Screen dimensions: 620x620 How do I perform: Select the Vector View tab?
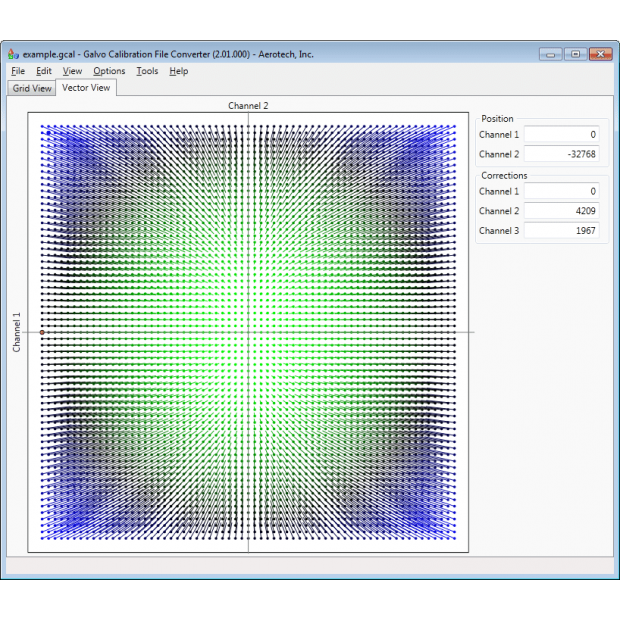[86, 88]
